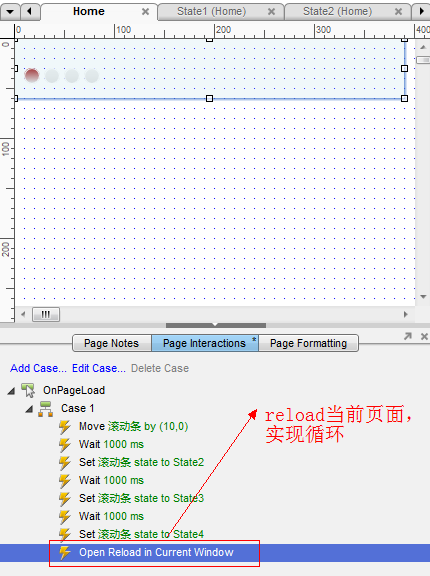Image resolution: width=430 pixels, height=576 pixels.
Task: Select Open Reload in Current Window action
Action: (156, 552)
